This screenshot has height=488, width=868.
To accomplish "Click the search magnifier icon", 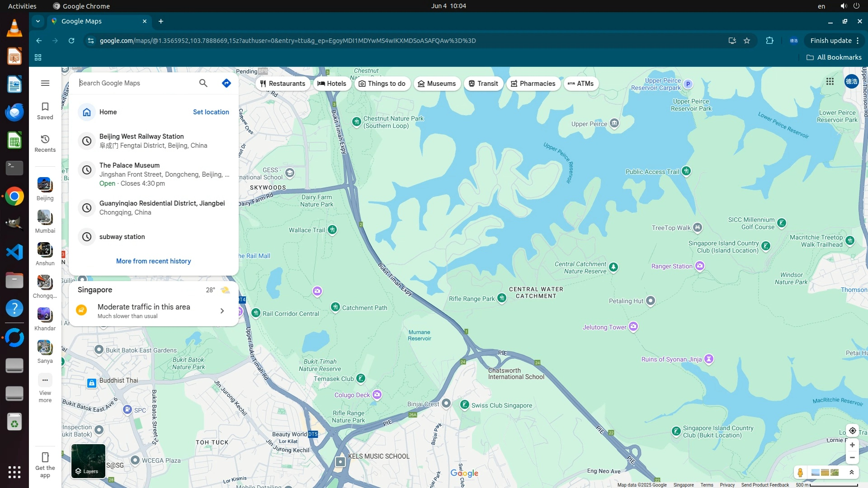I will coord(203,83).
